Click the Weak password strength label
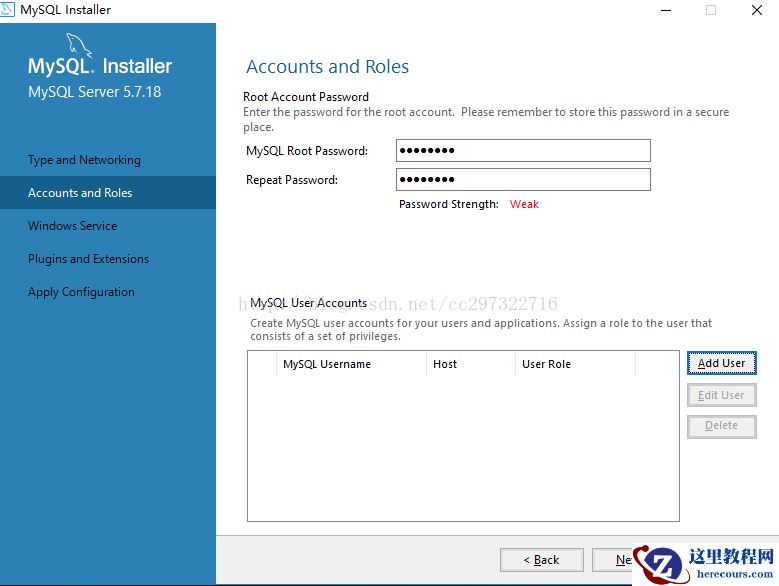The width and height of the screenshot is (779, 586). pos(524,204)
